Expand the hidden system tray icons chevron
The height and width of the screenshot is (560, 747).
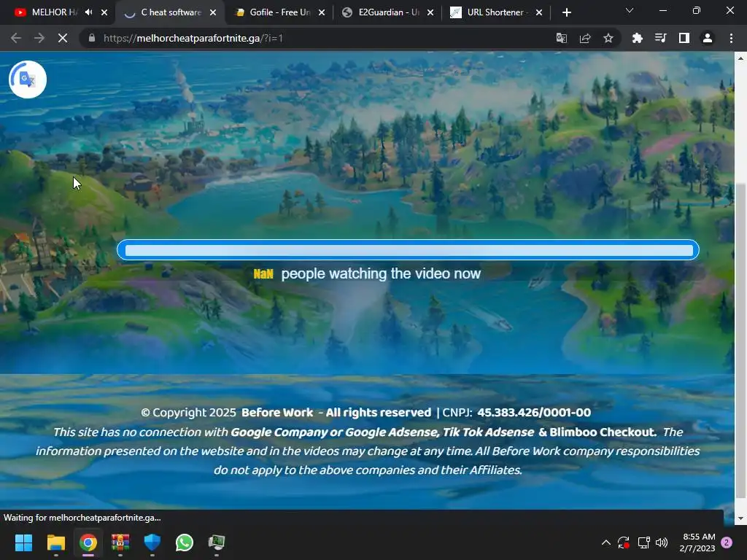pyautogui.click(x=606, y=542)
